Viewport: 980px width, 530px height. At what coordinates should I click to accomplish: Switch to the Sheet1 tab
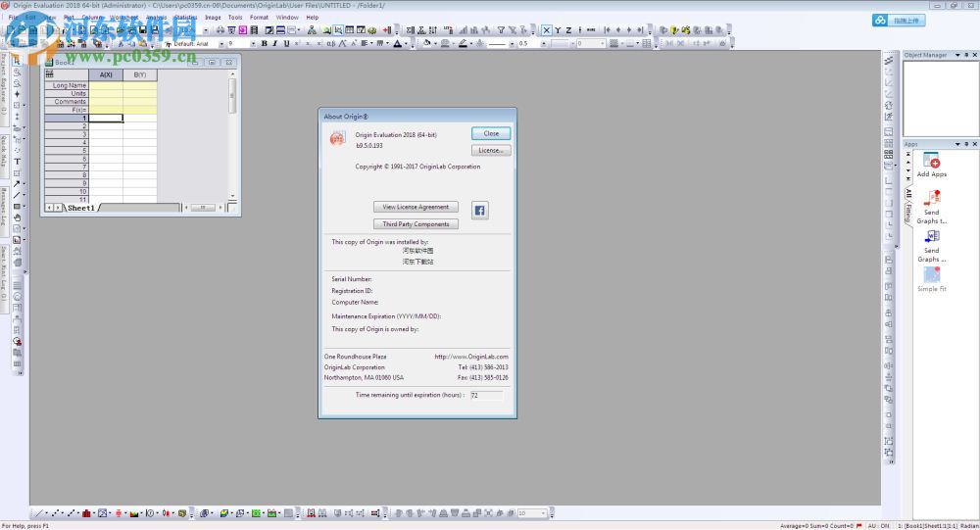coord(81,208)
